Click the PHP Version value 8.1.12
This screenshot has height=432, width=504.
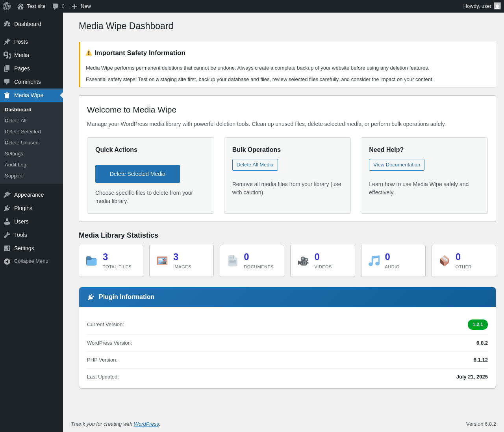481,360
